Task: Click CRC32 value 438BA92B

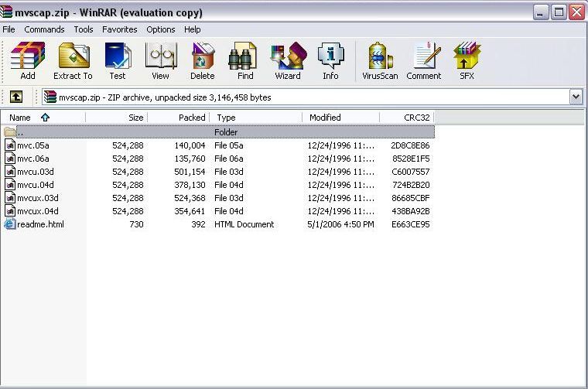Action: click(x=411, y=211)
